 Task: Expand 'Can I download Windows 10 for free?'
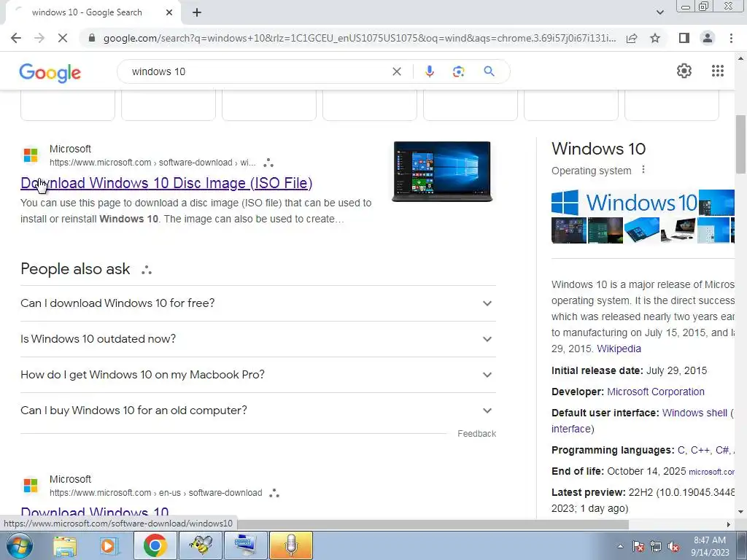[258, 303]
